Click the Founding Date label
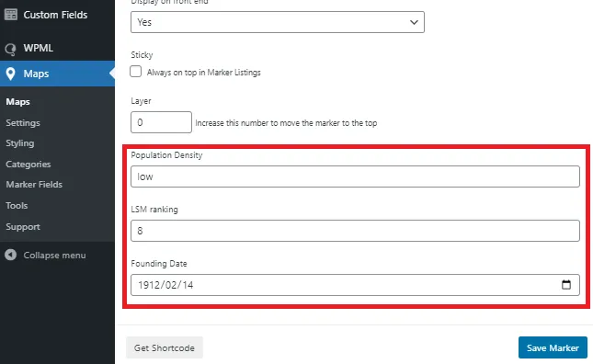 coord(159,264)
